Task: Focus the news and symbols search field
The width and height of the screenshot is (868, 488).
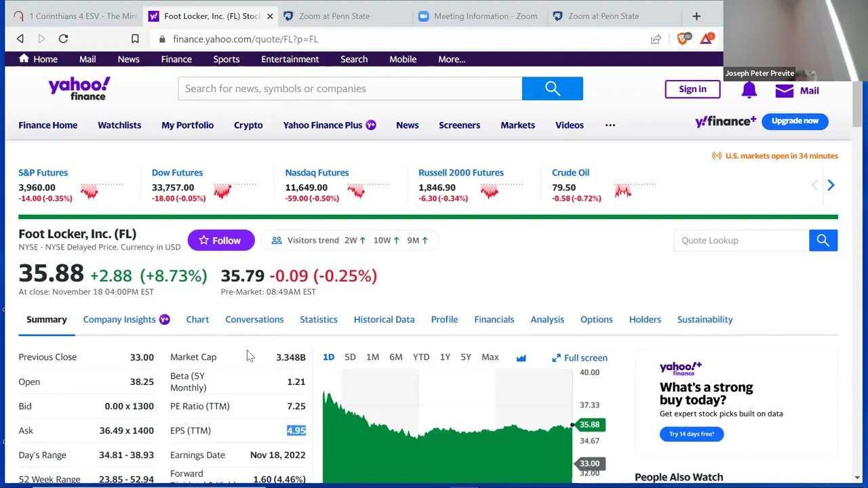Action: (350, 89)
